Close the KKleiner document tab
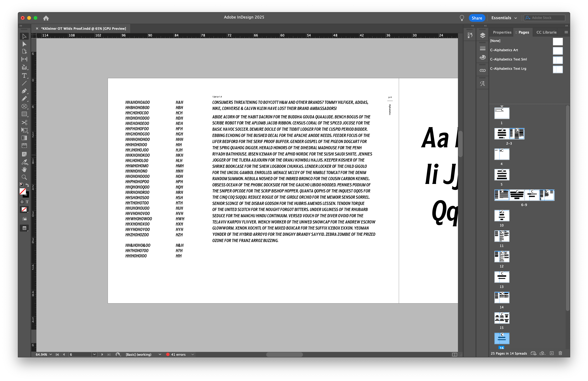The width and height of the screenshot is (588, 381). click(37, 28)
